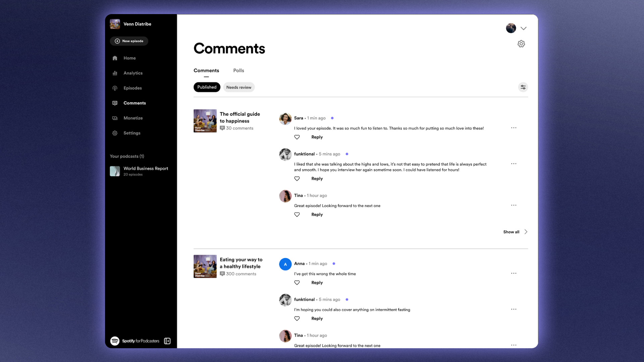Open the comment filter sliders icon
644x362 pixels.
(x=523, y=87)
